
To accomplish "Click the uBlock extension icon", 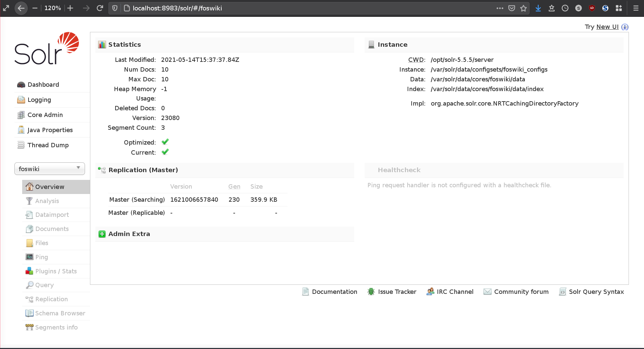I will 592,8.
